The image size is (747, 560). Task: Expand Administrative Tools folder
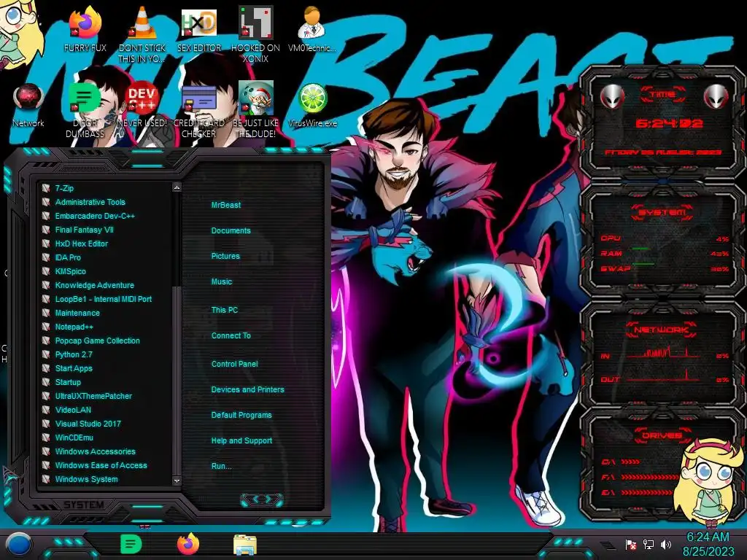click(90, 202)
